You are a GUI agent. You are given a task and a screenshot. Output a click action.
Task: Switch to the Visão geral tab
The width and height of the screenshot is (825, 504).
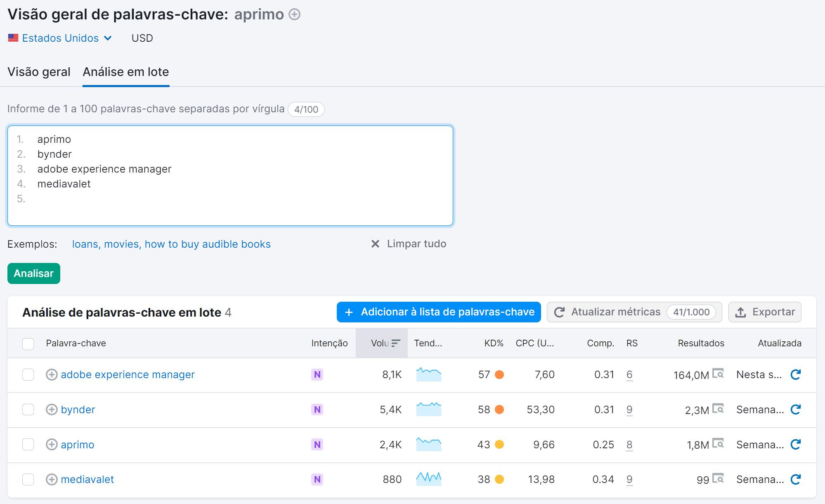[x=39, y=72]
